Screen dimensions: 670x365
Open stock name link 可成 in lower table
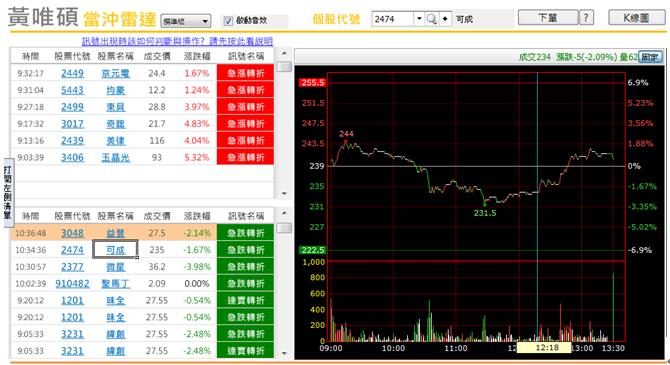pyautogui.click(x=115, y=250)
